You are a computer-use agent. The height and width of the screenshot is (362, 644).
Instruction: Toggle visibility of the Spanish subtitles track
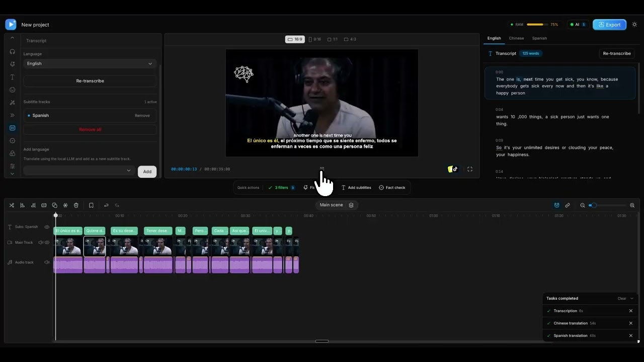[46, 227]
